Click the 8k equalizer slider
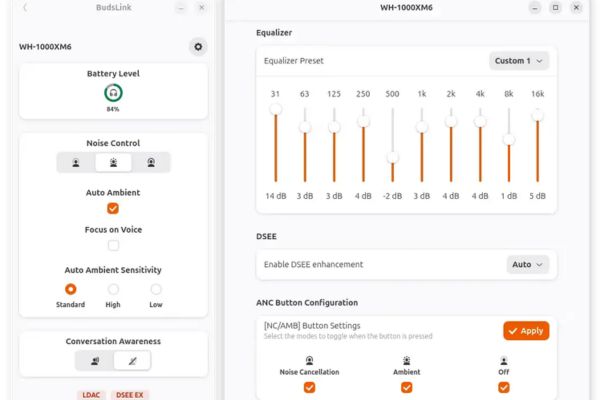 (509, 145)
